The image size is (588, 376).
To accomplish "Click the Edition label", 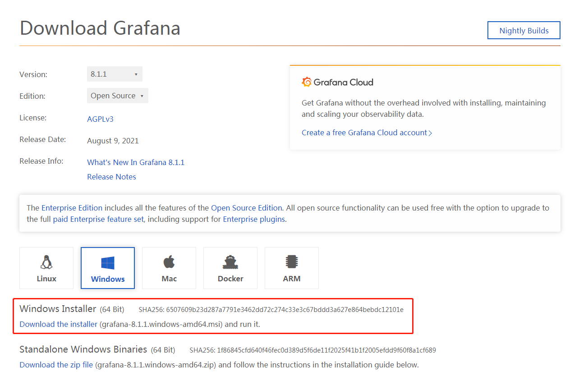I will coord(32,96).
